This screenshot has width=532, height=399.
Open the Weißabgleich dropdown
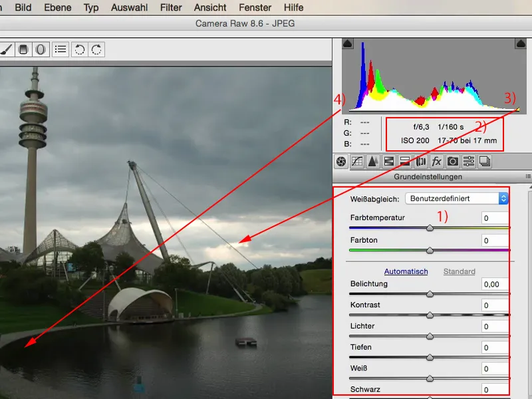click(x=457, y=198)
